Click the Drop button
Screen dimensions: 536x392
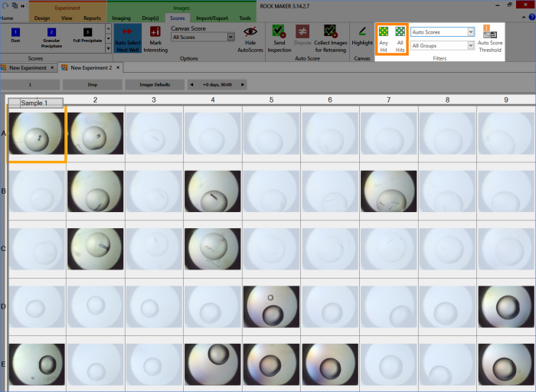pyautogui.click(x=92, y=84)
